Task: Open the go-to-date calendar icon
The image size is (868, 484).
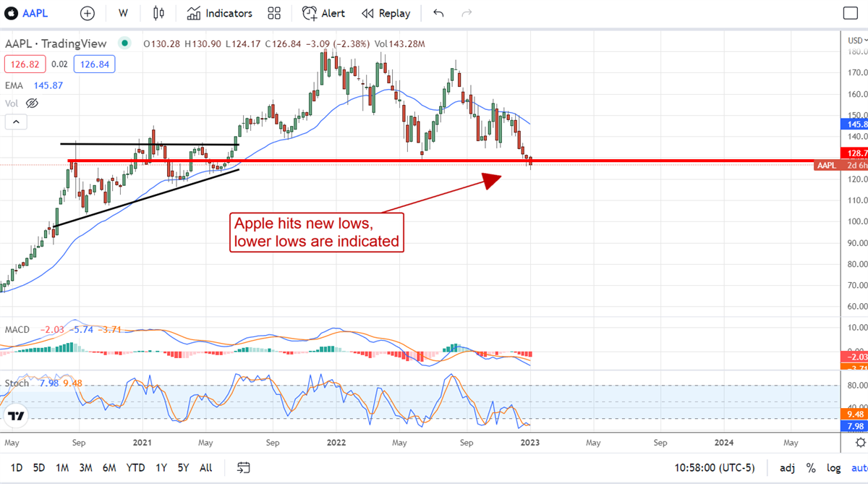Action: point(244,467)
